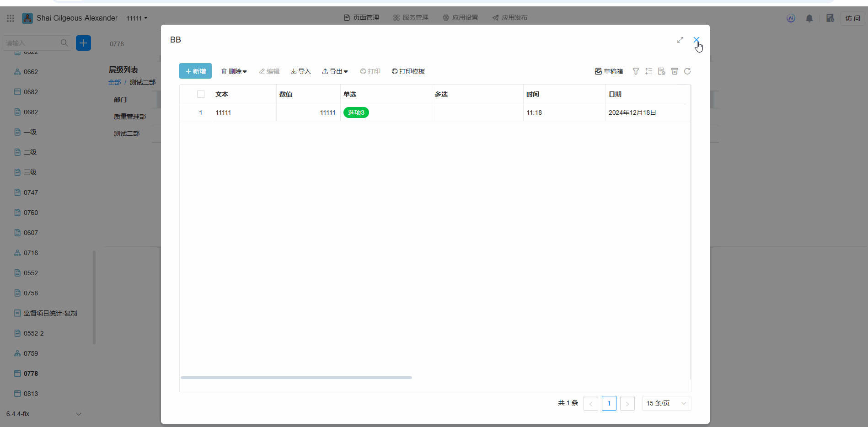This screenshot has height=427, width=868.
Task: Click the horizontal scrollbar under the table
Action: coord(296,378)
